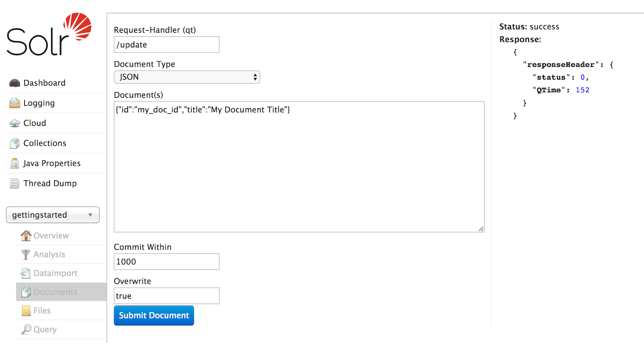Click the Logging notepad icon

tap(15, 103)
